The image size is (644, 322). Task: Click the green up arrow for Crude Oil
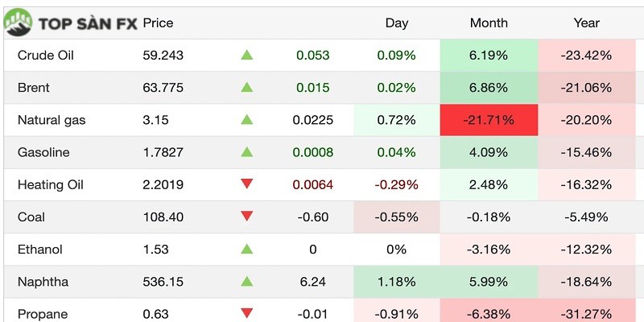(247, 56)
